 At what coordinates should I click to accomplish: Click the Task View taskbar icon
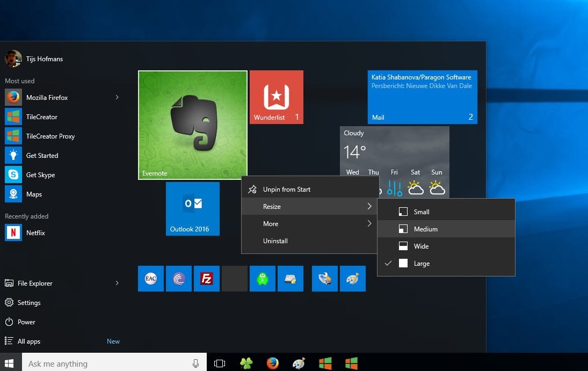coord(220,363)
